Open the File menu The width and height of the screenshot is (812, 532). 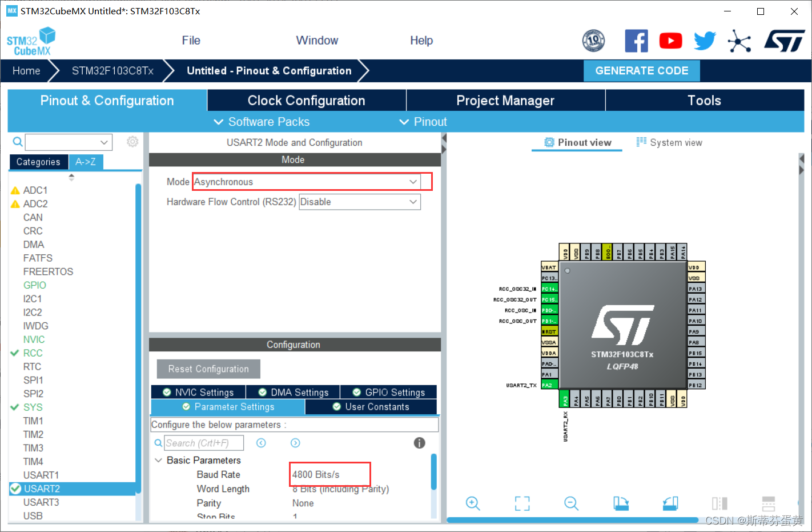coord(191,40)
